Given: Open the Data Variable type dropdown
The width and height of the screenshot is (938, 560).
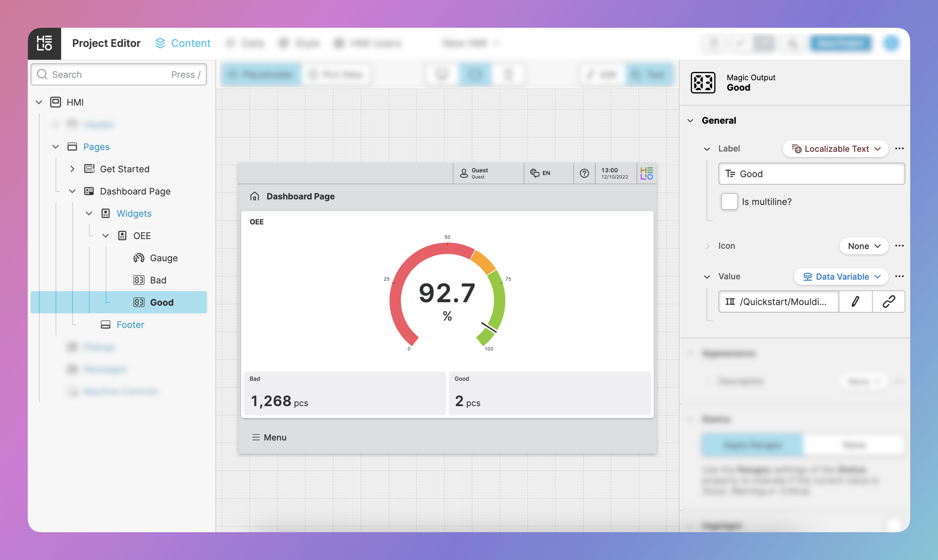Looking at the screenshot, I should coord(841,277).
